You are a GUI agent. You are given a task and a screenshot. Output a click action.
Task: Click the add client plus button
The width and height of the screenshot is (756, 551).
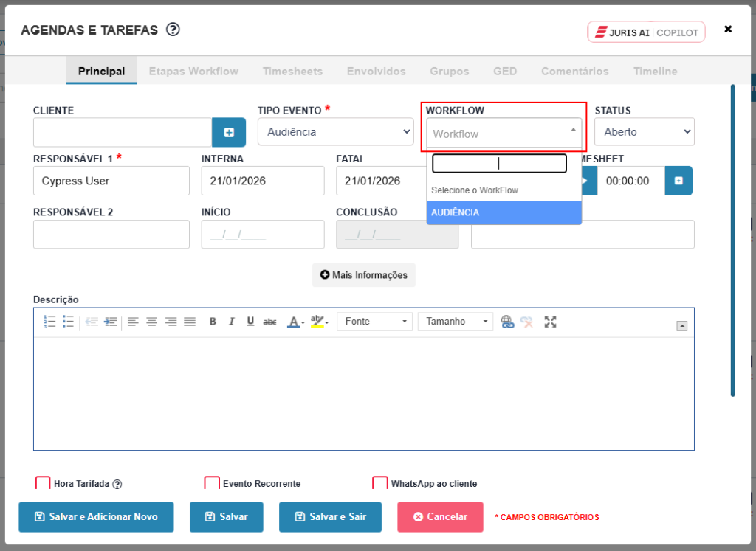pyautogui.click(x=229, y=132)
